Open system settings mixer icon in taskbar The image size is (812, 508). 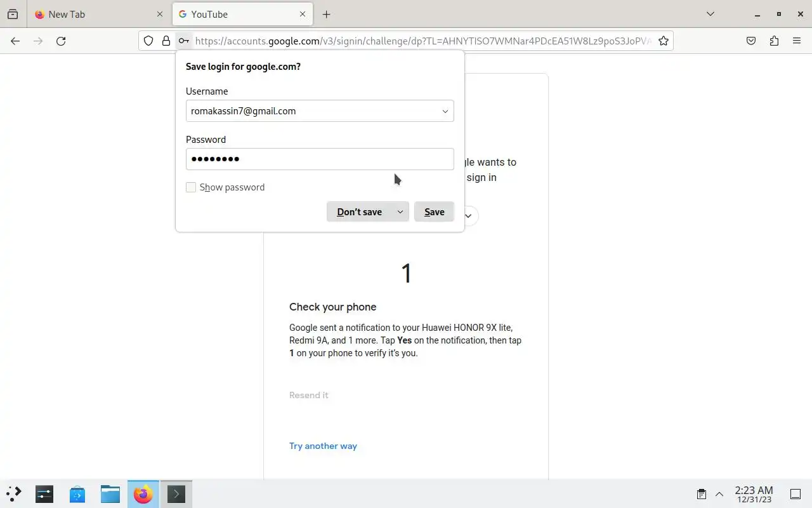coord(44,493)
